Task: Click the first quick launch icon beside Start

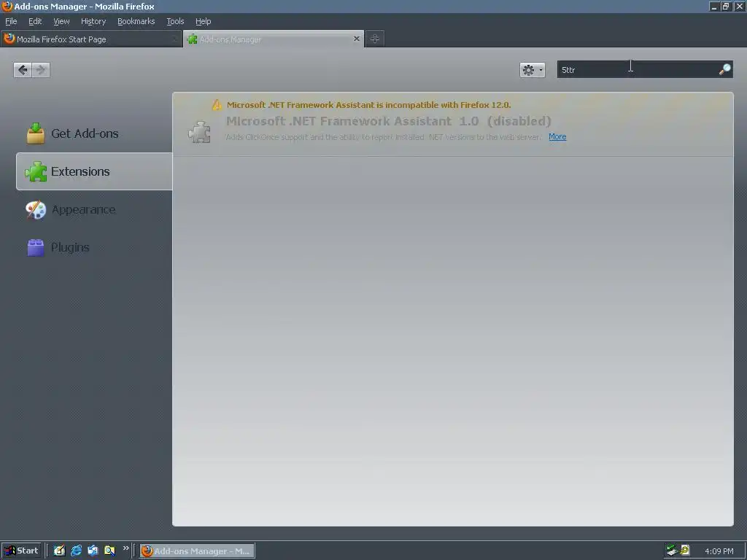Action: (x=59, y=551)
